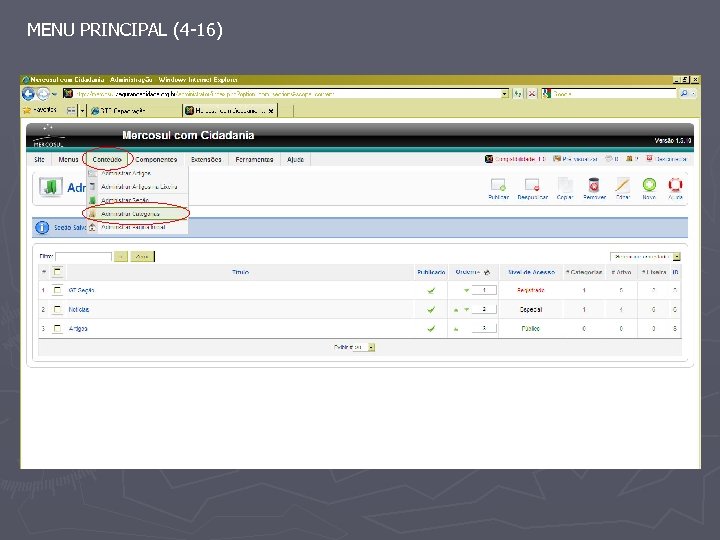
Task: Move Artigos row up with green arrow
Action: (456, 329)
